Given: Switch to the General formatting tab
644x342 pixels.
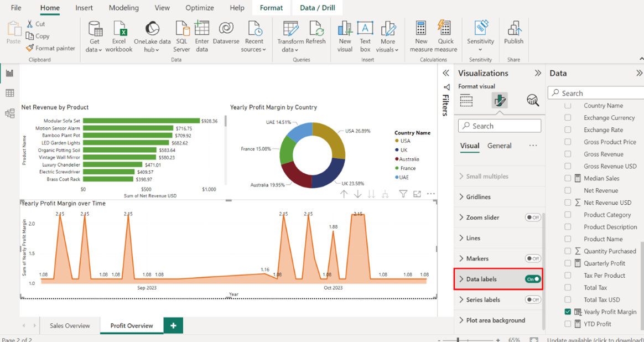Looking at the screenshot, I should point(499,146).
